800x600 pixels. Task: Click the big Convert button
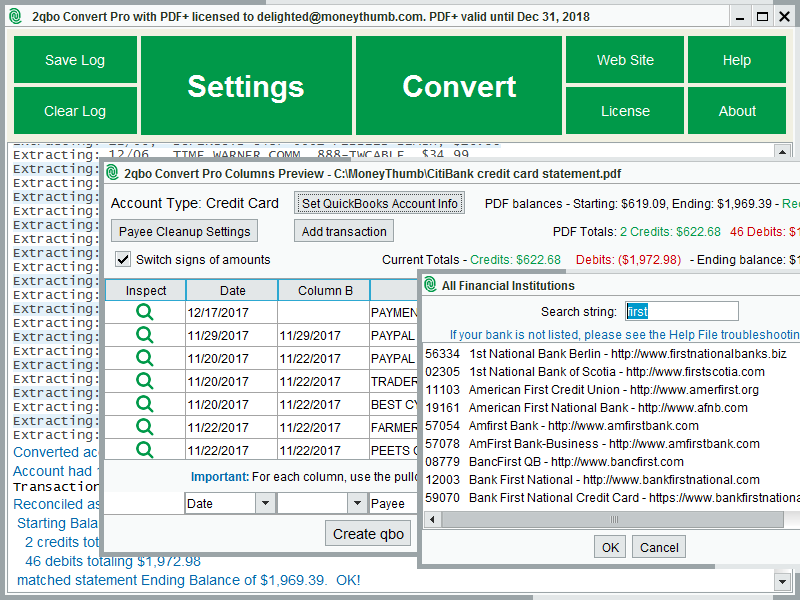click(x=459, y=86)
